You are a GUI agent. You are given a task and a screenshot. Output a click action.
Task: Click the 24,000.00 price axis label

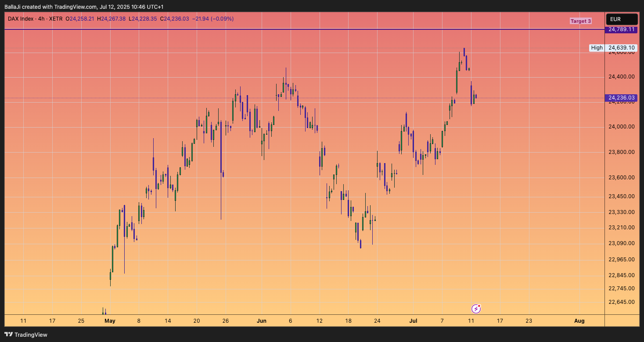[622, 127]
